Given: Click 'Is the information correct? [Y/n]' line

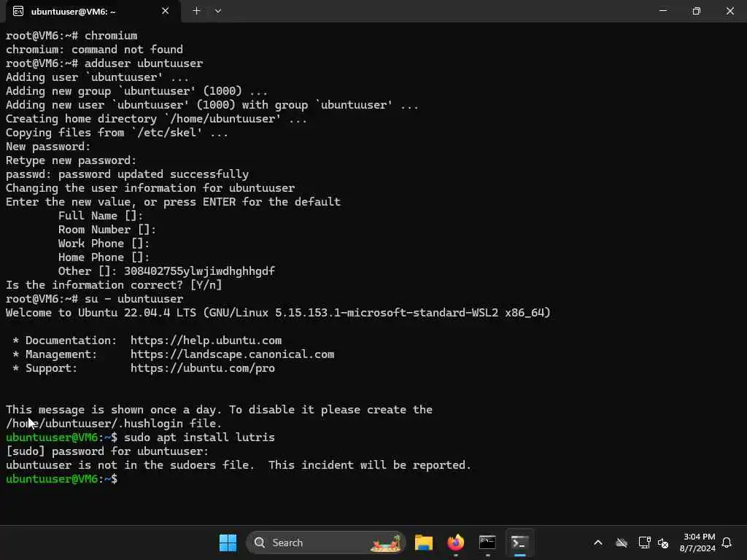Looking at the screenshot, I should (114, 285).
